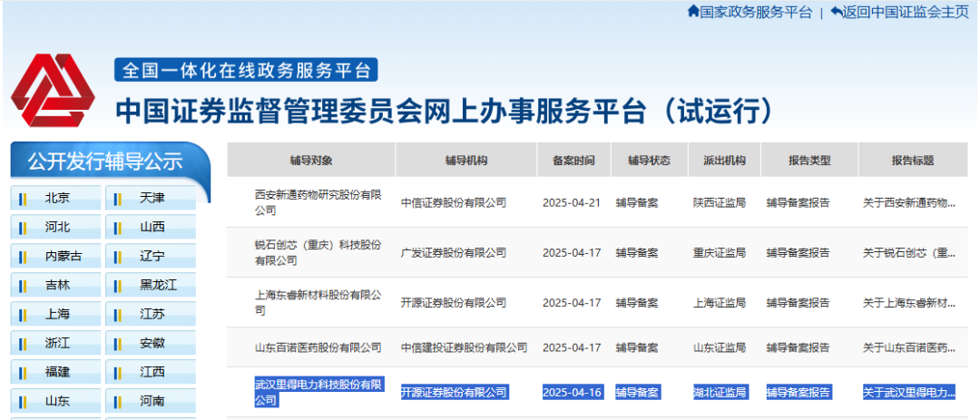
Task: Click 山东百诺医药股份有限公司 cell
Action: (x=318, y=347)
